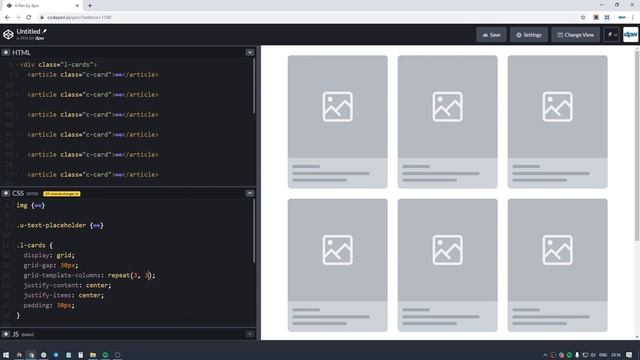The height and width of the screenshot is (360, 640).
Task: Click the CodePen logo in header
Action: coord(8,35)
